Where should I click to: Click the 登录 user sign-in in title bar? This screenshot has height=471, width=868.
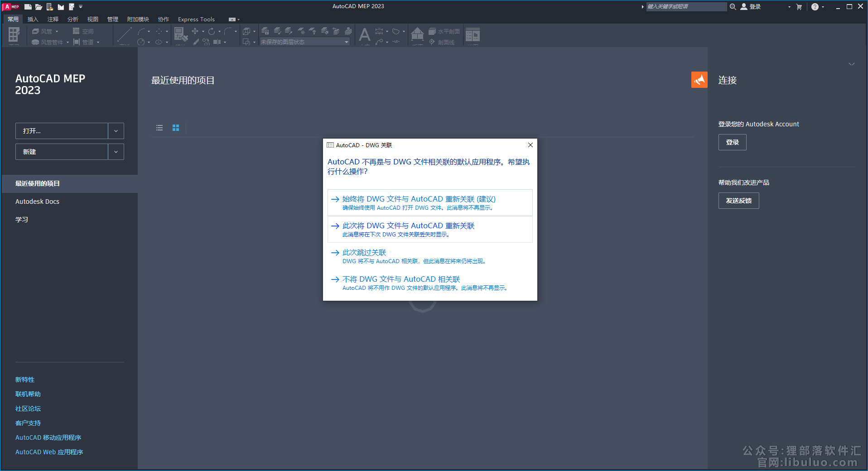pyautogui.click(x=751, y=6)
